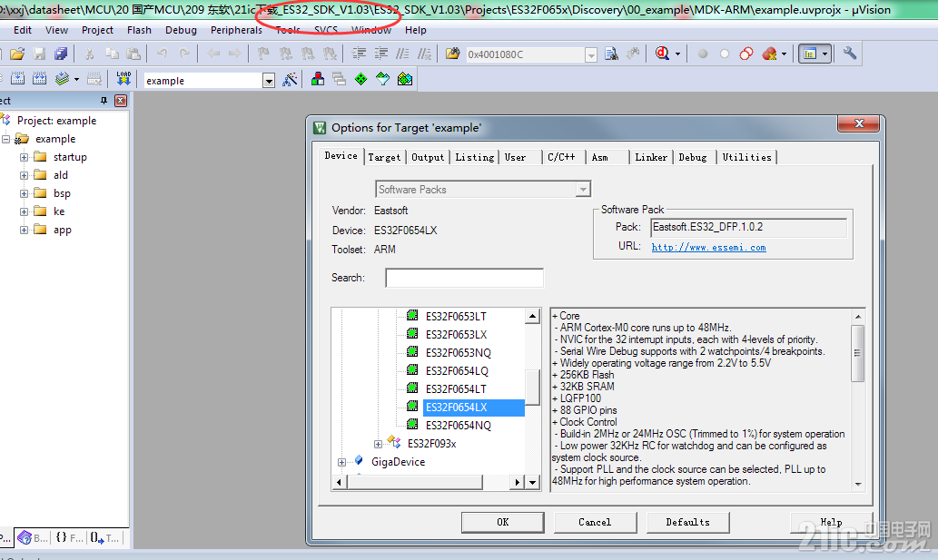938x560 pixels.
Task: Click the Cancel button
Action: [x=595, y=523]
